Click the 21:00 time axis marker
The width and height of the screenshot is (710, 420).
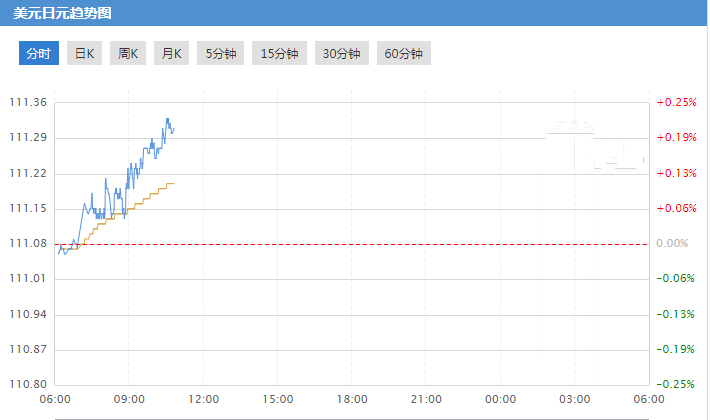click(x=426, y=400)
